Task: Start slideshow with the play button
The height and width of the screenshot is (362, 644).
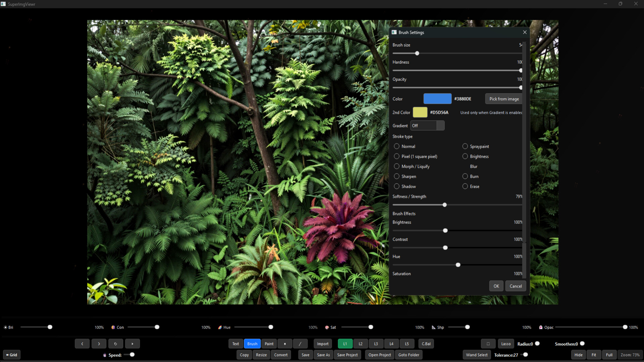Action: [x=132, y=344]
